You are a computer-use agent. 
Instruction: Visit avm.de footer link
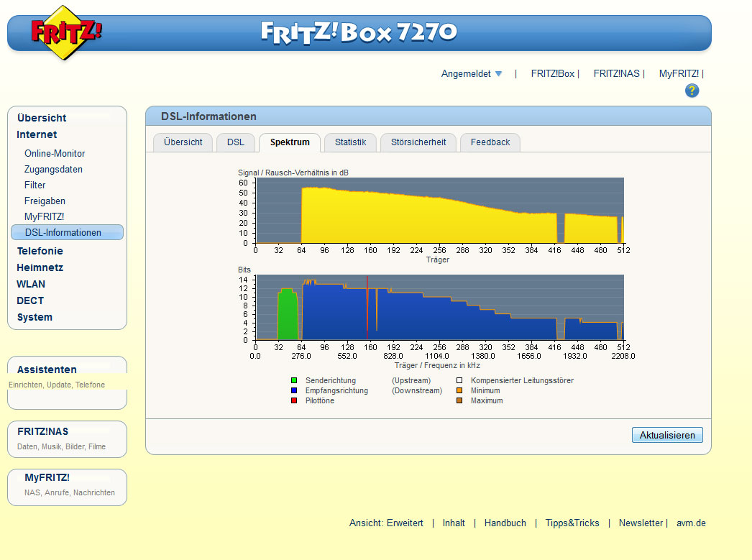pyautogui.click(x=691, y=523)
